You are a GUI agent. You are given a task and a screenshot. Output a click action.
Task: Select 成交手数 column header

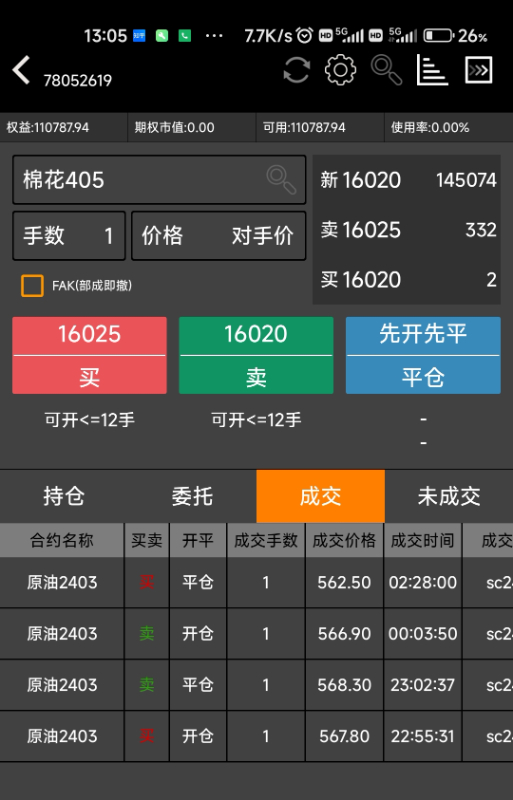coord(265,540)
